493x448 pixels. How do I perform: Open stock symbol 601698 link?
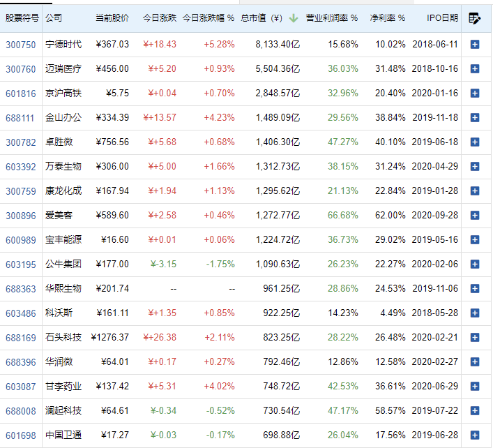click(x=21, y=435)
